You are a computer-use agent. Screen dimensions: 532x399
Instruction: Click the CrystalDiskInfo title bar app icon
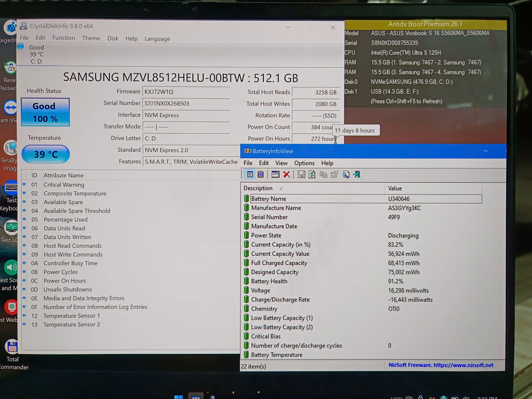coord(23,26)
